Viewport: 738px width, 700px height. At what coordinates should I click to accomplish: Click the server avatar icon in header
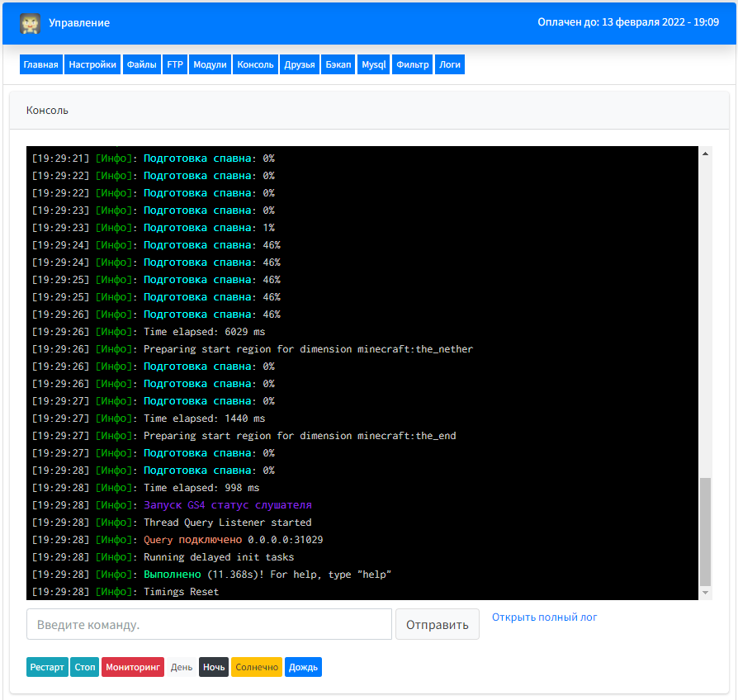click(x=30, y=23)
